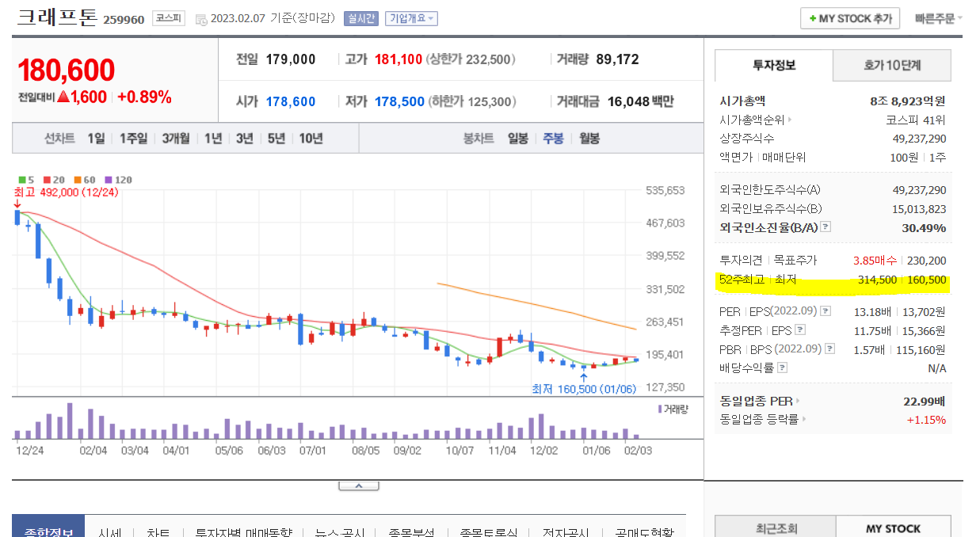Click the purple 거래량 legend marker
The height and width of the screenshot is (537, 980).
pyautogui.click(x=660, y=409)
